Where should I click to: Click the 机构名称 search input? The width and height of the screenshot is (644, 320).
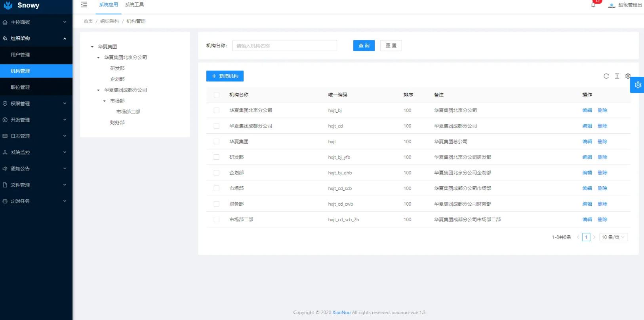click(284, 45)
